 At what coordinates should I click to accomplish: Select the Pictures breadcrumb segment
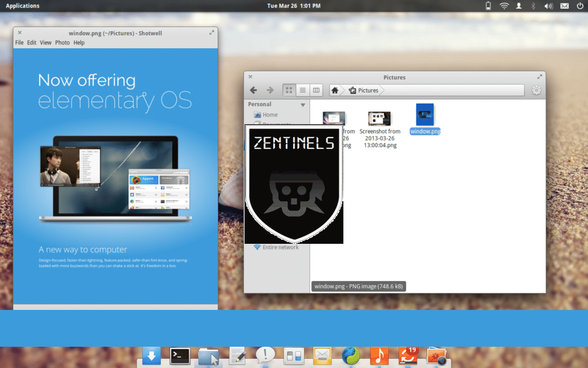click(363, 90)
